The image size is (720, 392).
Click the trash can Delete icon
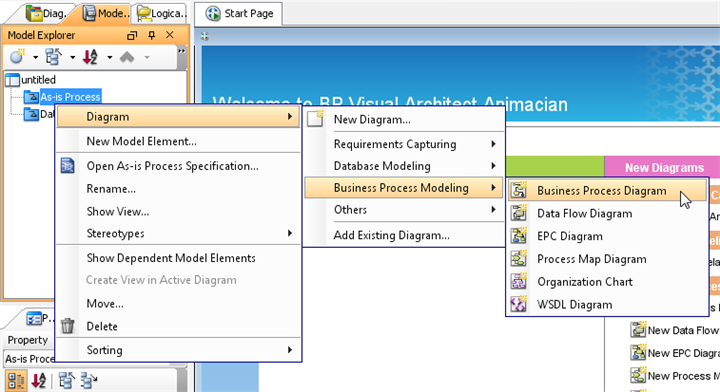[x=68, y=326]
